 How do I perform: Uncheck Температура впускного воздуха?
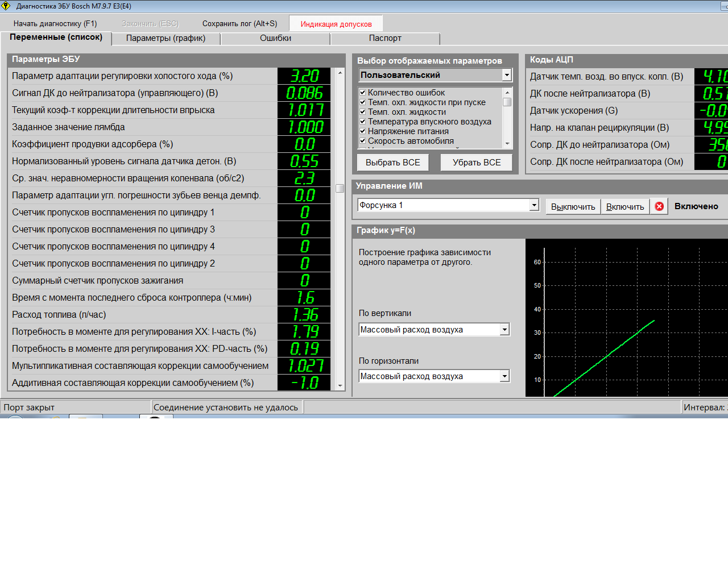(x=362, y=122)
